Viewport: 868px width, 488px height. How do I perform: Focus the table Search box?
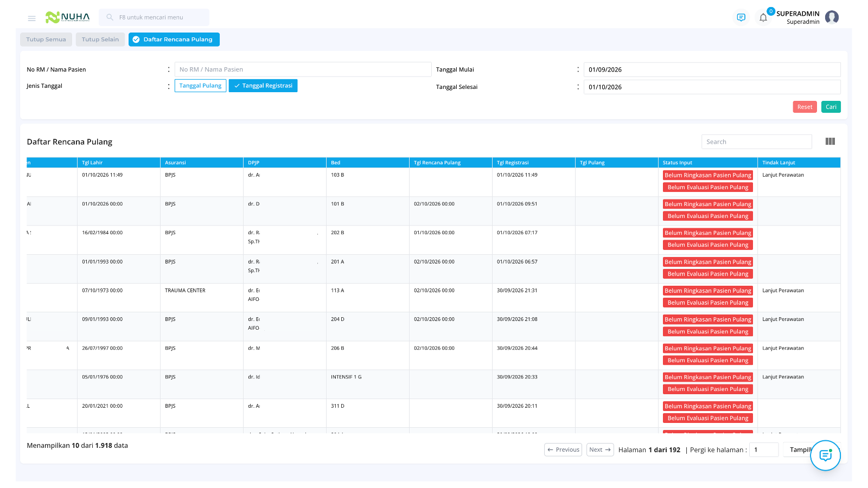756,142
